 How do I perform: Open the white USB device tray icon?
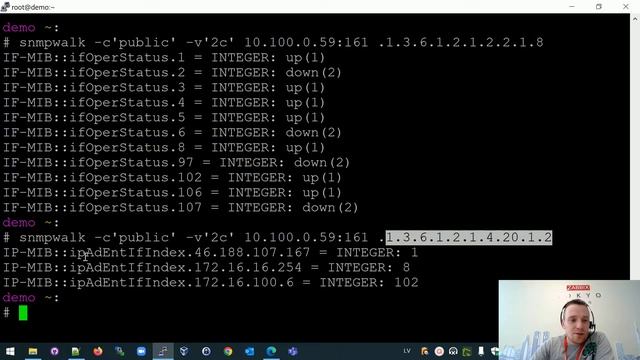[x=481, y=351]
